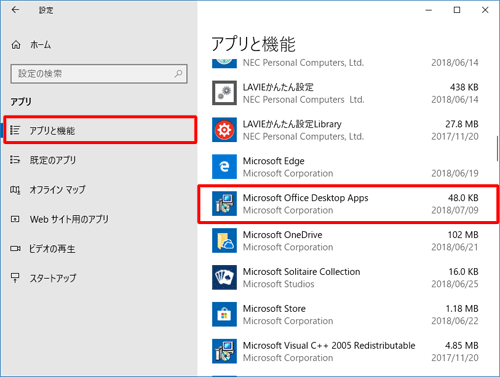
Task: Select アプリと機能 in the sidebar
Action: click(100, 130)
